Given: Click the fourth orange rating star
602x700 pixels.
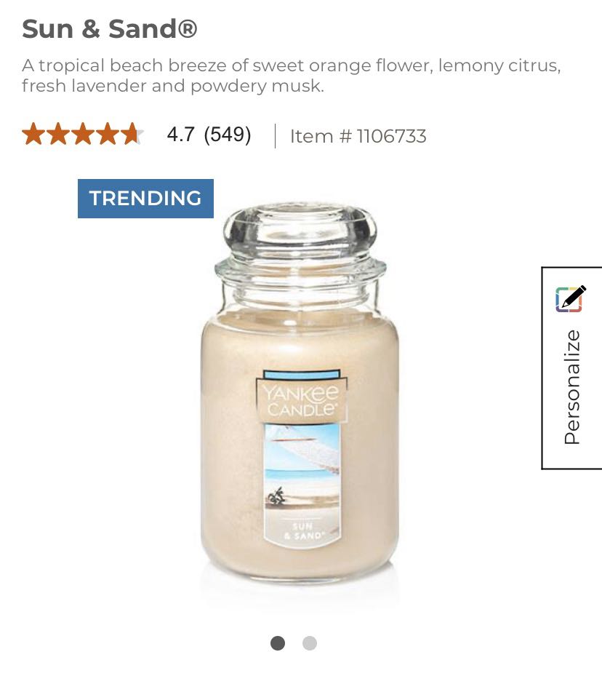Looking at the screenshot, I should point(108,134).
